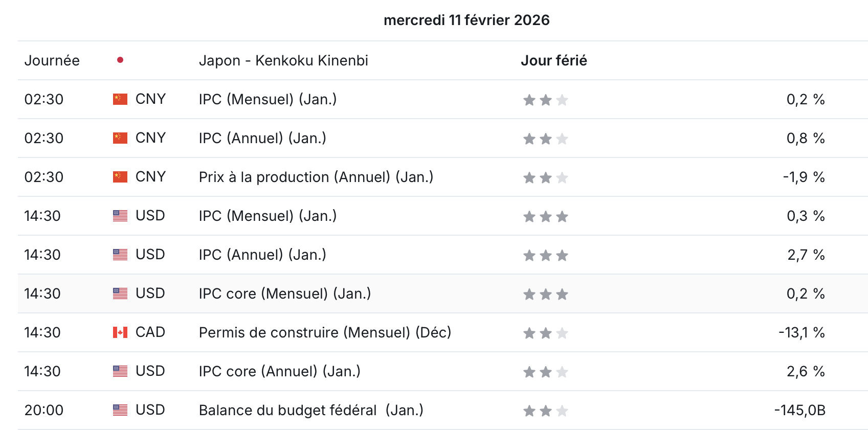Click star rating of China IPC (Annuel)
868x430 pixels.
[546, 139]
